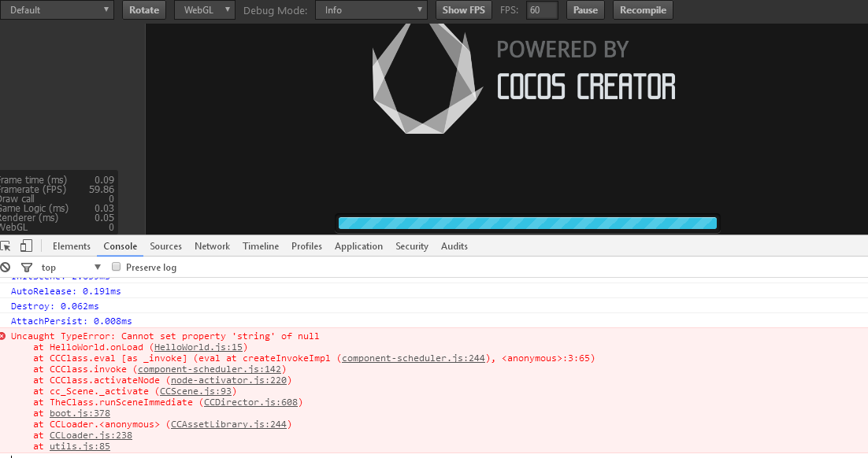Click the Frame time (ms) stat row
Image resolution: width=868 pixels, height=458 pixels.
tap(57, 180)
